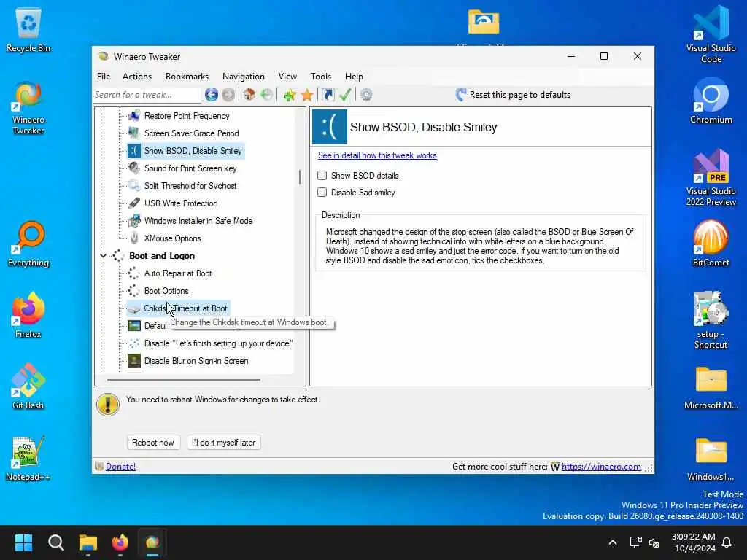Click I'll do it myself later button
747x560 pixels.
[223, 443]
